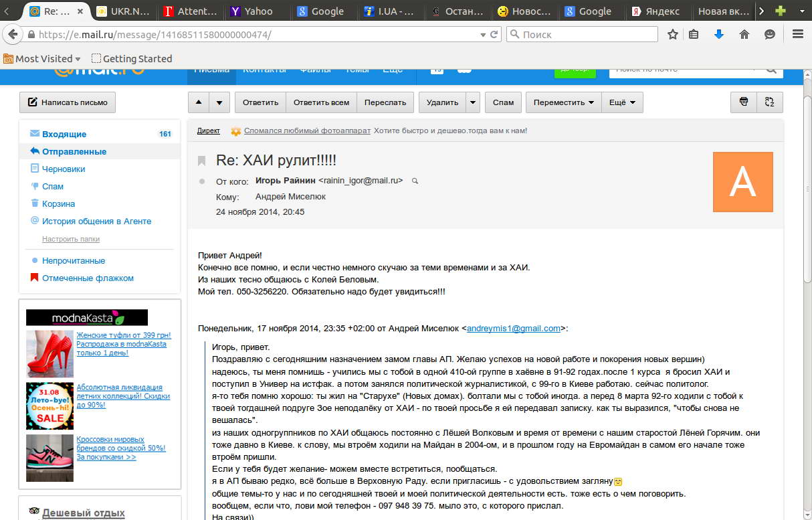Viewport: 812px width, 520px height.
Task: Expand the Ещё menu
Action: click(621, 102)
